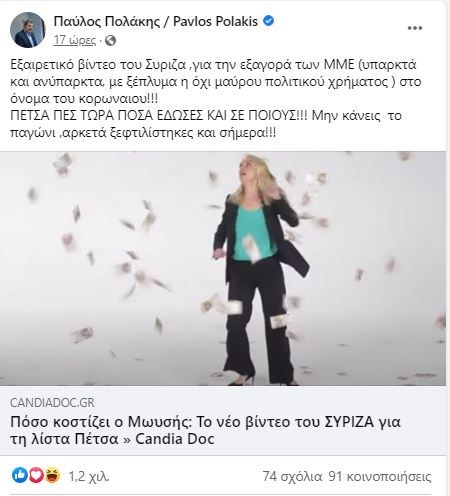Open the three-dot post options menu
Viewport: 450px width, 496px height.
[x=415, y=28]
